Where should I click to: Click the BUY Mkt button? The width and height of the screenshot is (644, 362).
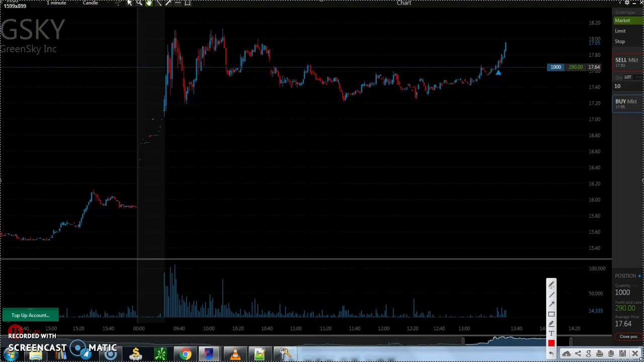tap(628, 103)
